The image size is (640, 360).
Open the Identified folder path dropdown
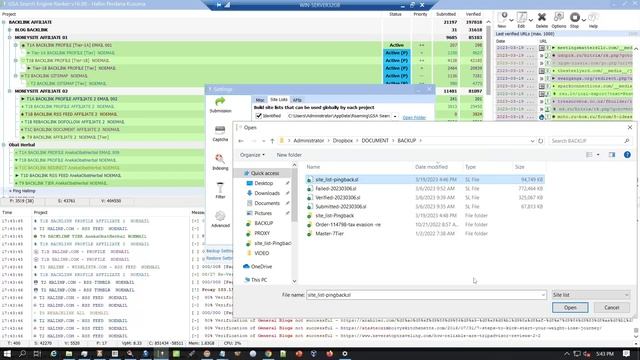click(395, 116)
